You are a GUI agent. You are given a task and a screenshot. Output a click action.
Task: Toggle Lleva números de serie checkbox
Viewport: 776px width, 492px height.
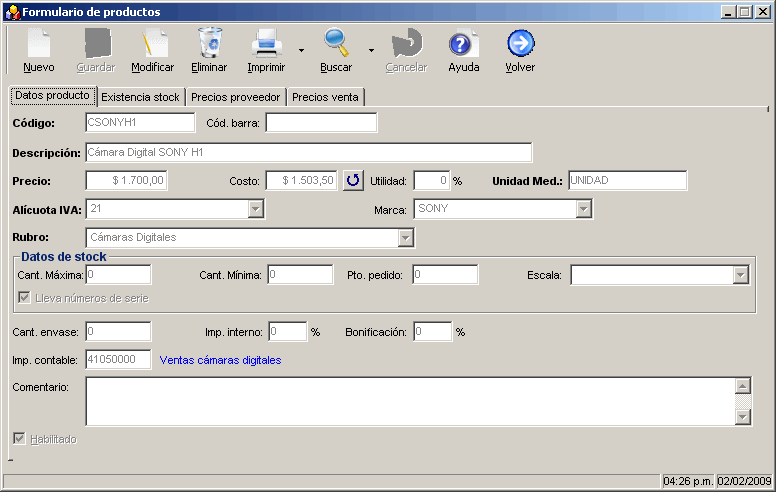(x=24, y=297)
